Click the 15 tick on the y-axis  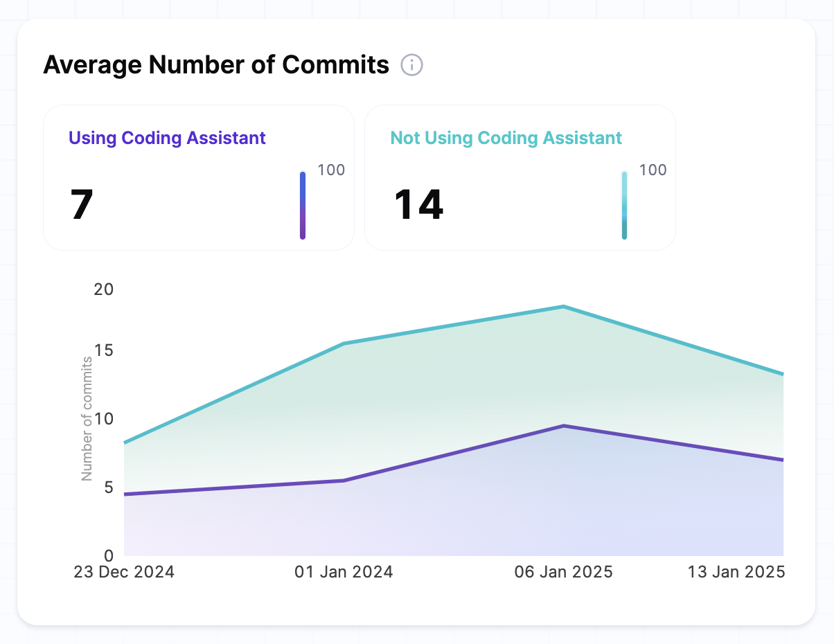[x=103, y=350]
